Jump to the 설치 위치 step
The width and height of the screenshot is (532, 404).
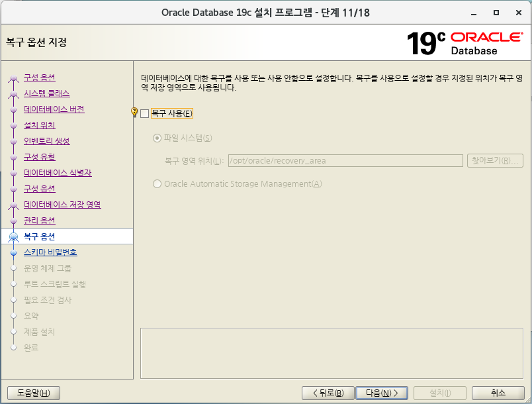(39, 125)
